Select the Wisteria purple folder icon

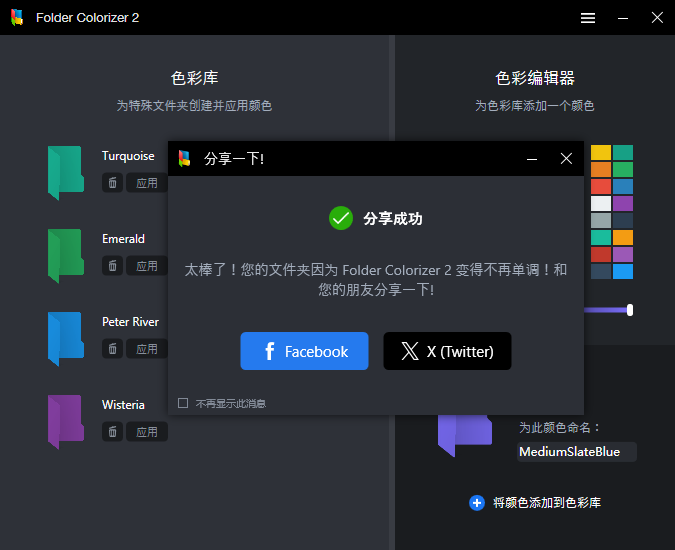65,422
